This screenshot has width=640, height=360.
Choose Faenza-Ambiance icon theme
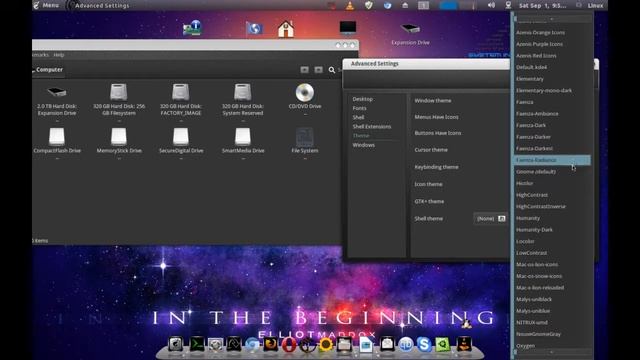(537, 113)
